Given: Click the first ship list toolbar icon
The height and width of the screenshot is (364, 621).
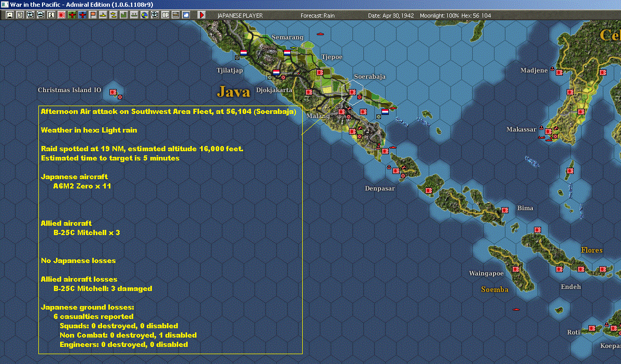Looking at the screenshot, I should tap(31, 15).
